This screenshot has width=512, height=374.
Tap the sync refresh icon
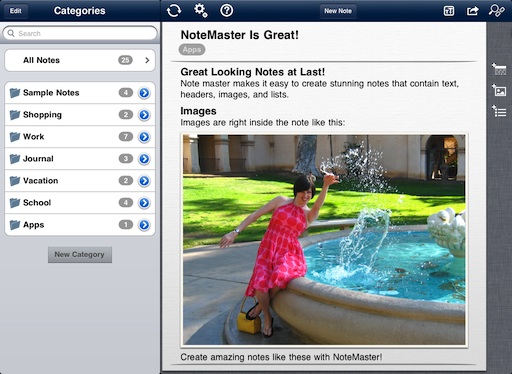point(174,11)
